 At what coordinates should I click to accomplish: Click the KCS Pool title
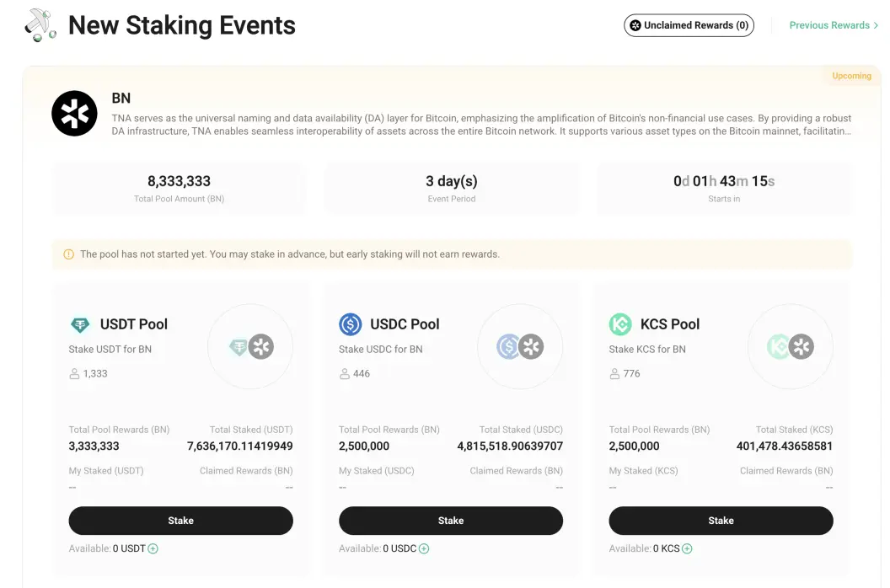pyautogui.click(x=670, y=324)
